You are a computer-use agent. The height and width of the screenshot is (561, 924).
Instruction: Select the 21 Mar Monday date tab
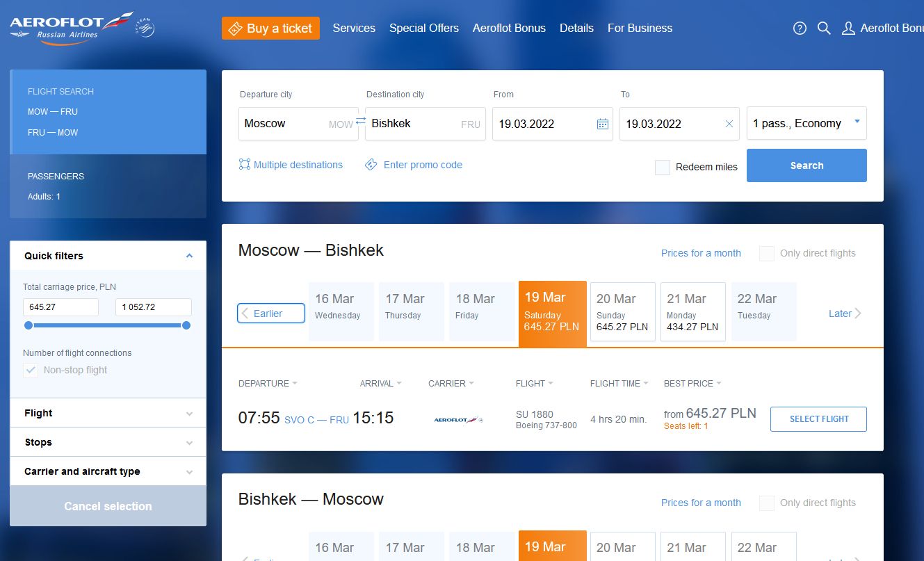coord(693,311)
